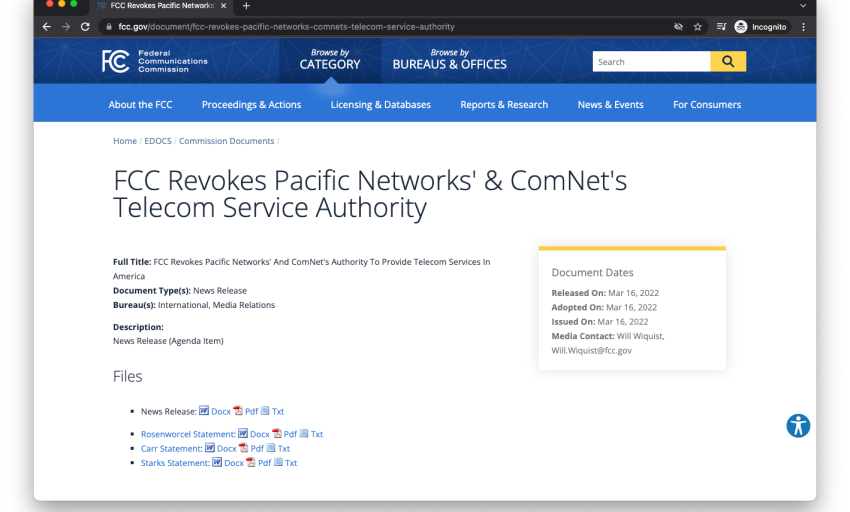Click the padlock site info icon

pyautogui.click(x=109, y=27)
